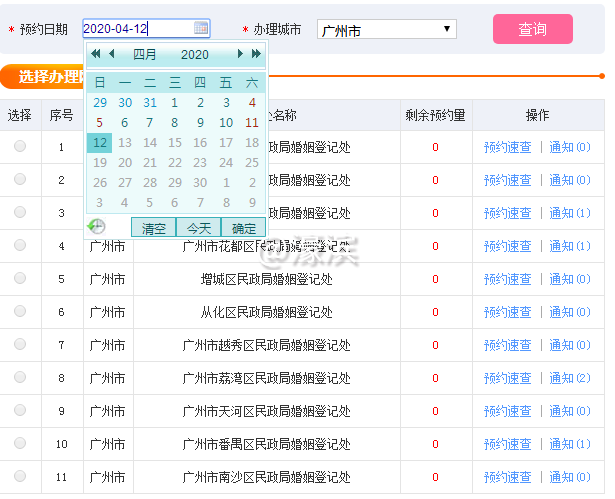Go to next year in calendar
Screen dimensions: 615x499
tap(256, 54)
